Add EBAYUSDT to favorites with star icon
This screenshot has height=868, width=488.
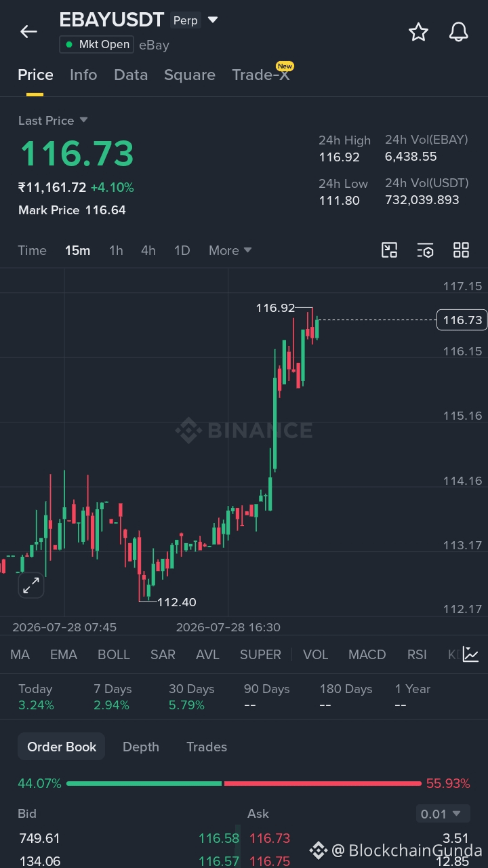pyautogui.click(x=418, y=32)
